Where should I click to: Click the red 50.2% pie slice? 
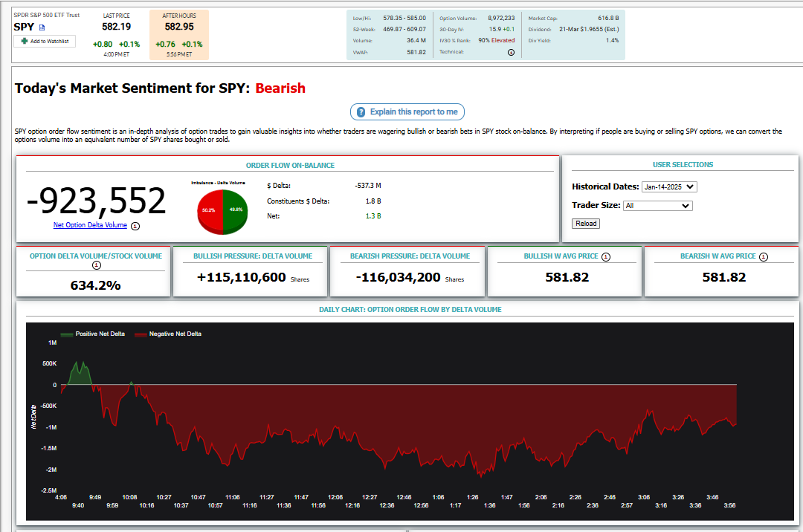click(210, 211)
